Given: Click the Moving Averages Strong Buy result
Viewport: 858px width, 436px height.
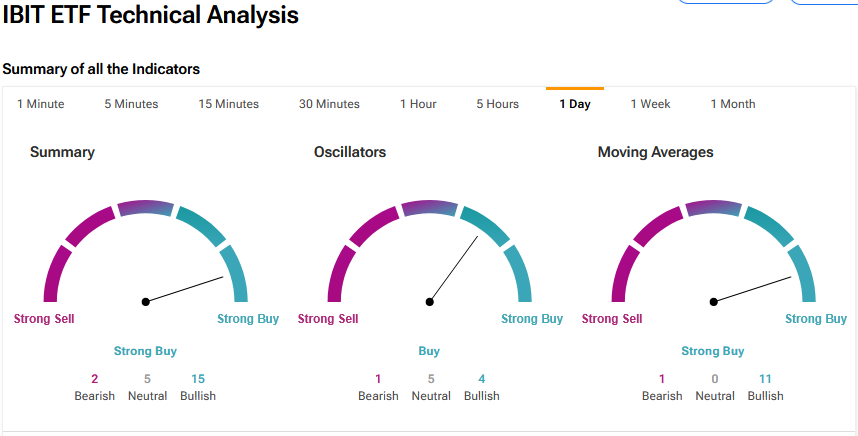Looking at the screenshot, I should [713, 351].
